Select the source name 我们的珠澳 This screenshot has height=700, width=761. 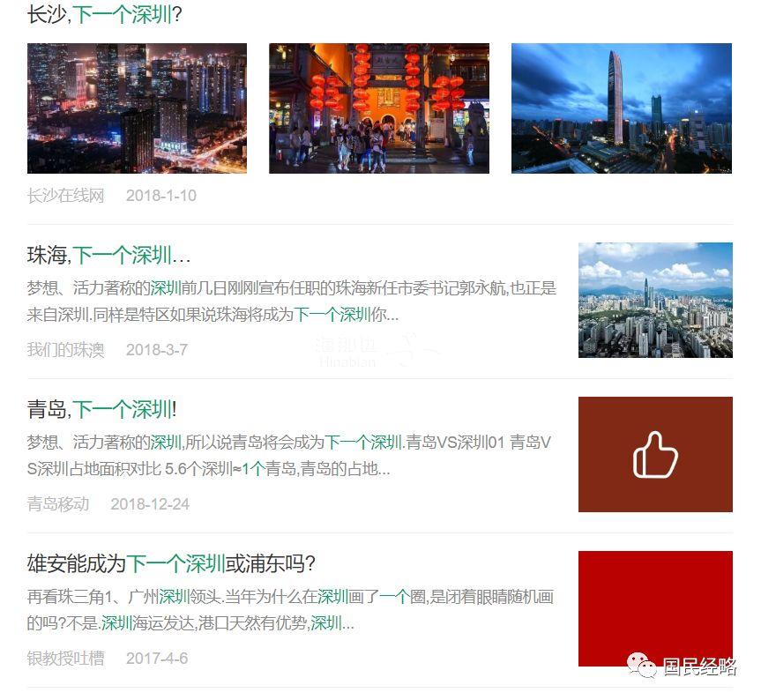(65, 349)
